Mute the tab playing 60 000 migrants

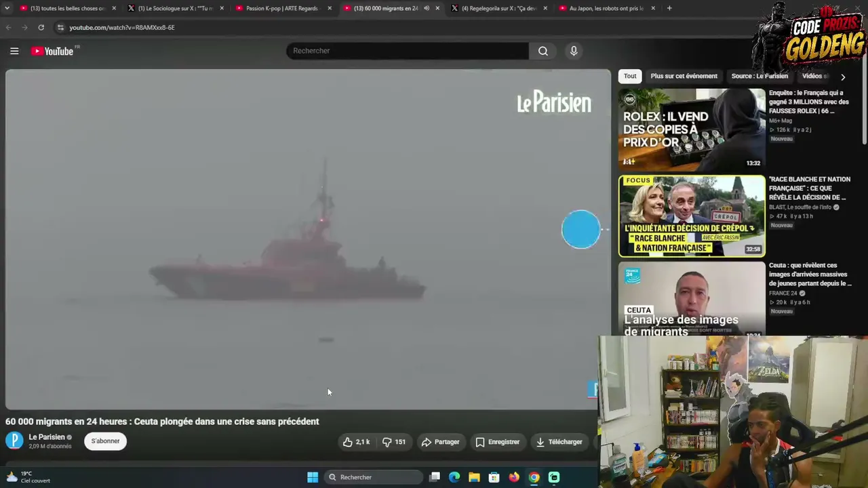click(x=427, y=8)
